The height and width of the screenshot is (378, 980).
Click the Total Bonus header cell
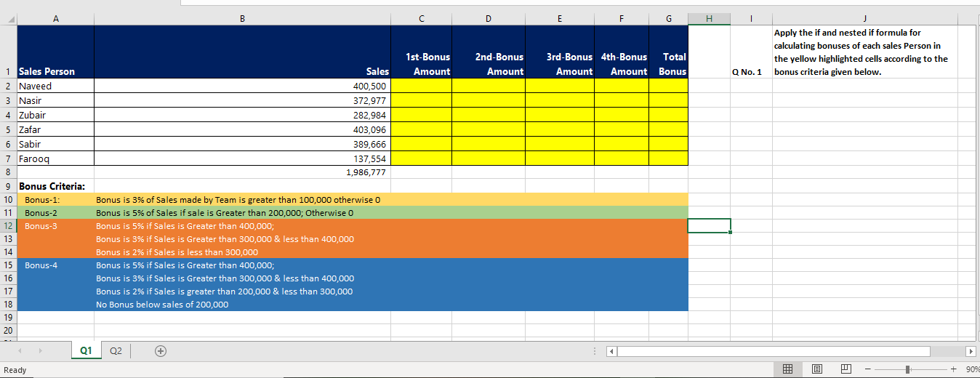click(x=668, y=52)
